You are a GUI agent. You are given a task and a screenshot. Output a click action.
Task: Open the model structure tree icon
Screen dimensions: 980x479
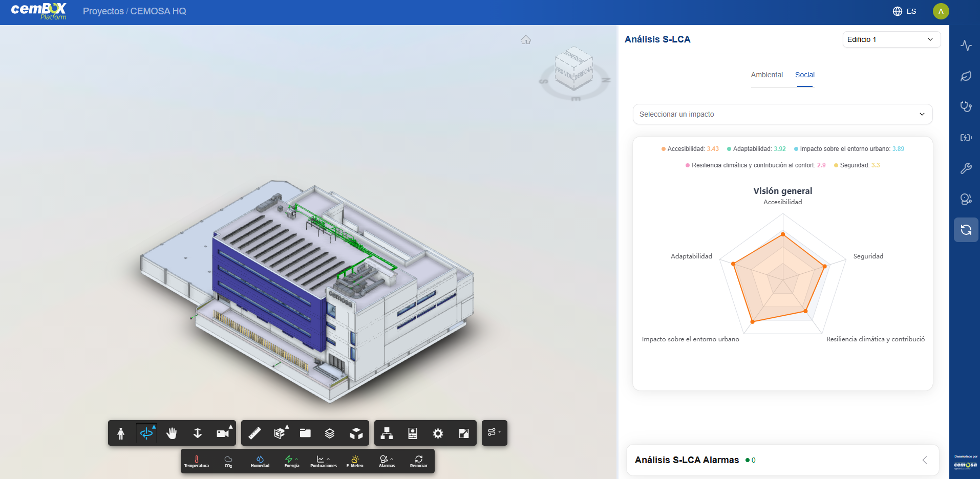tap(387, 433)
